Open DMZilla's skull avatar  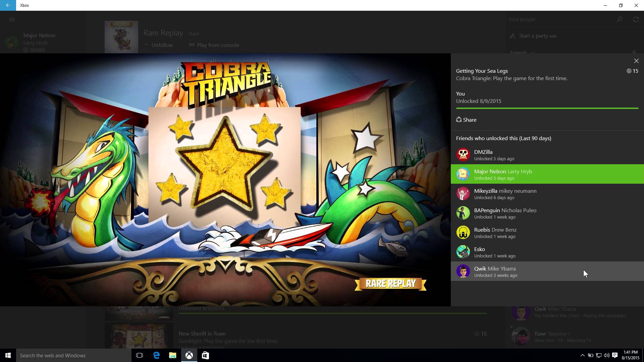463,155
